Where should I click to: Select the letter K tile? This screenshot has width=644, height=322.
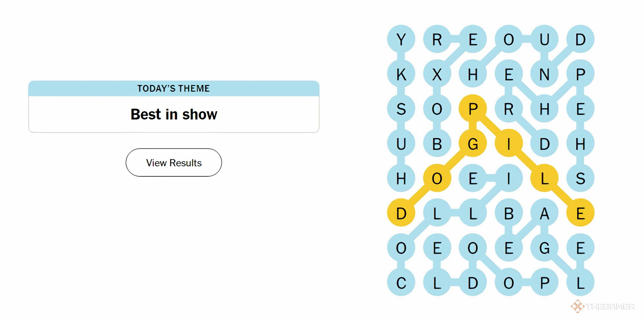point(401,74)
